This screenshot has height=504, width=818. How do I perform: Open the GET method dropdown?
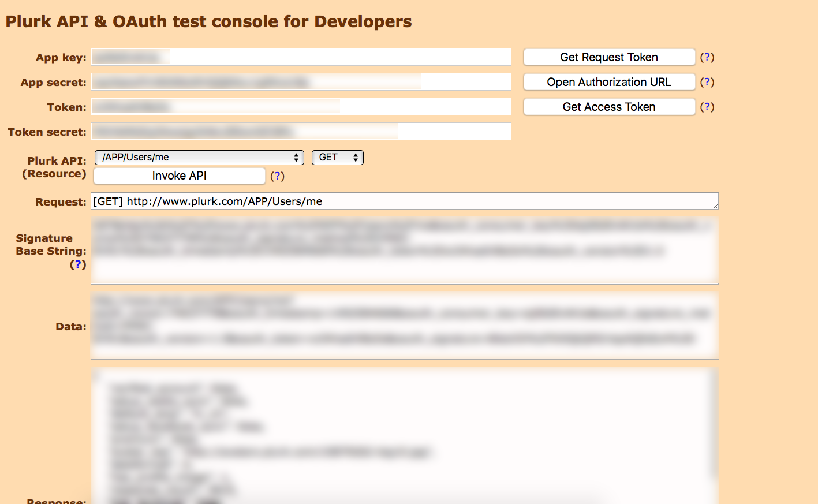[x=338, y=158]
